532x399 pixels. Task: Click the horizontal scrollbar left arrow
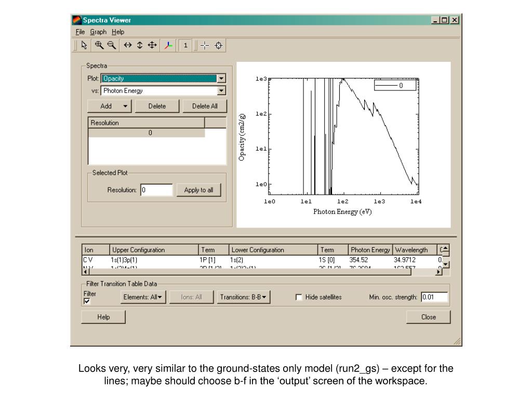[x=86, y=272]
